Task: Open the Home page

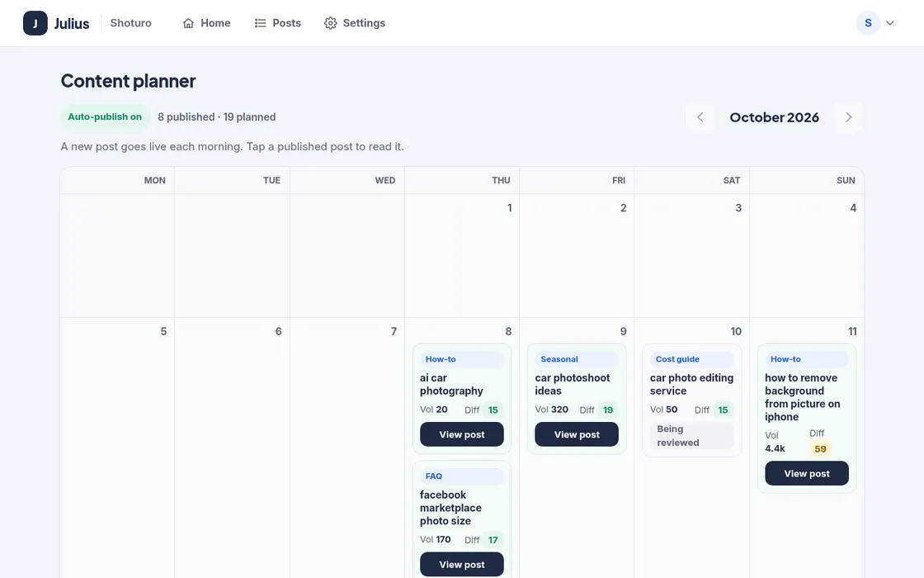Action: (206, 23)
